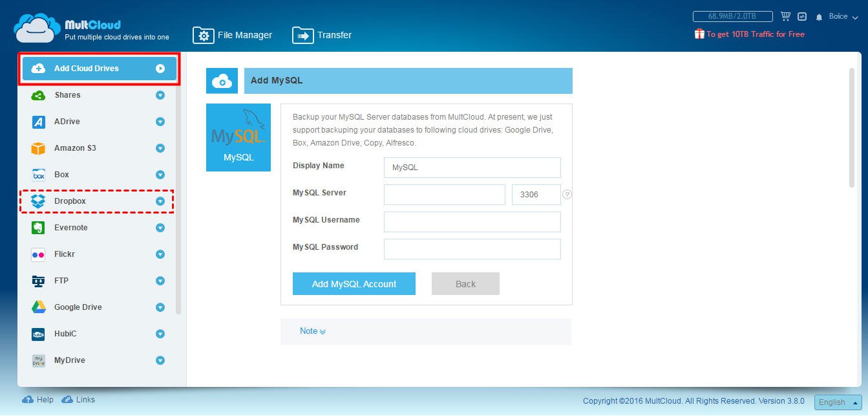The width and height of the screenshot is (868, 416).
Task: Click 'To get 10TB Traffic for Free' link
Action: point(756,34)
